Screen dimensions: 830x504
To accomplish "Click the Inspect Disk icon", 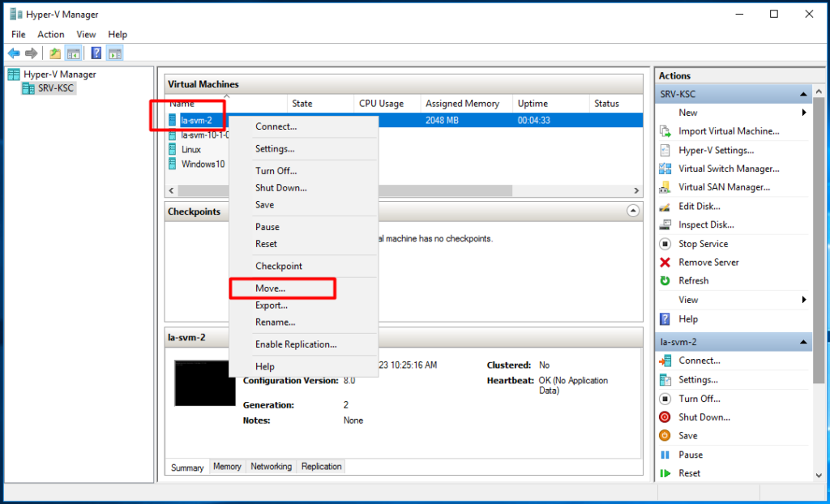I will pos(665,225).
